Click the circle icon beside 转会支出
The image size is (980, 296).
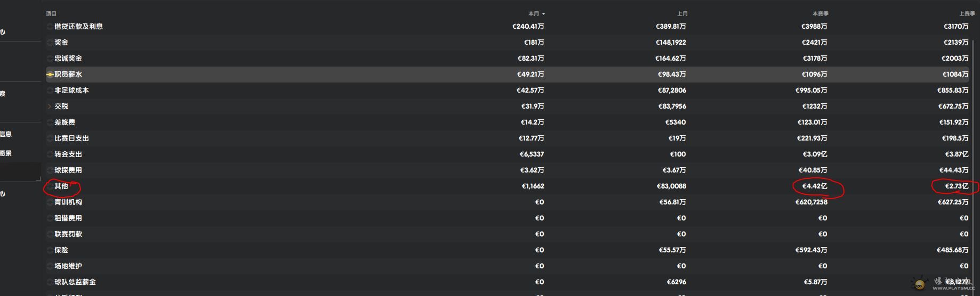click(50, 154)
